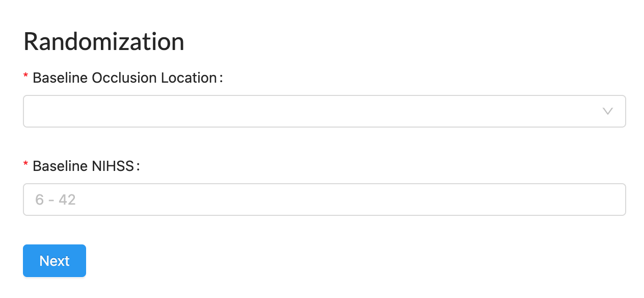Click the word 'Next' on the button
Viewport: 644px width, 298px height.
(x=55, y=261)
